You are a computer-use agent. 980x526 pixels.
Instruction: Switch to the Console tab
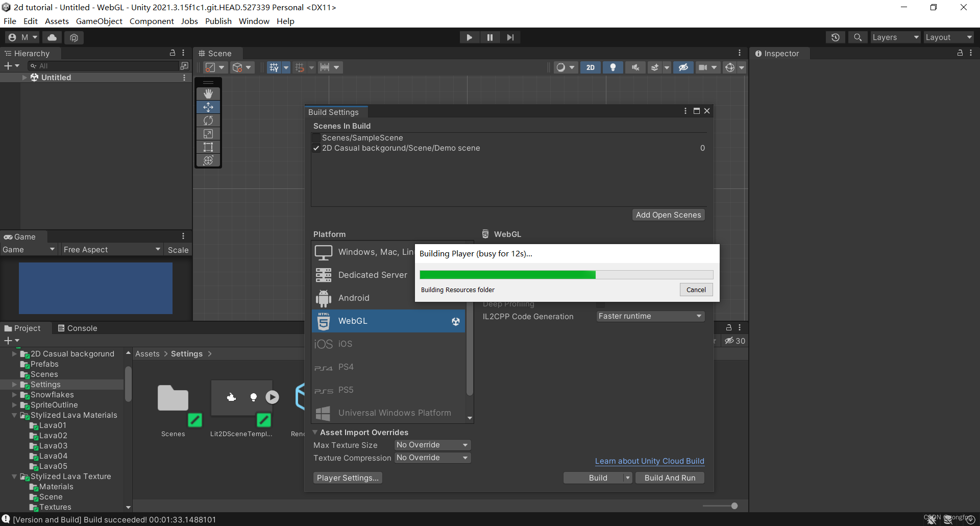coord(77,328)
